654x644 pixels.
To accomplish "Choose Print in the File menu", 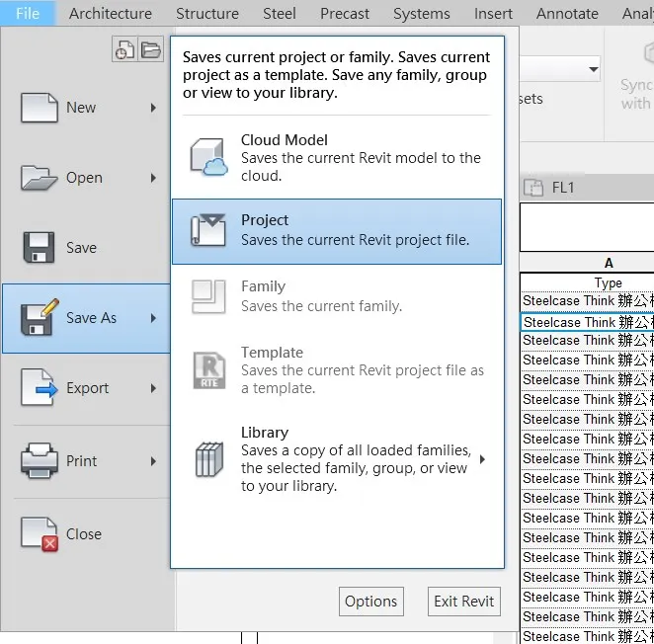I will point(86,461).
